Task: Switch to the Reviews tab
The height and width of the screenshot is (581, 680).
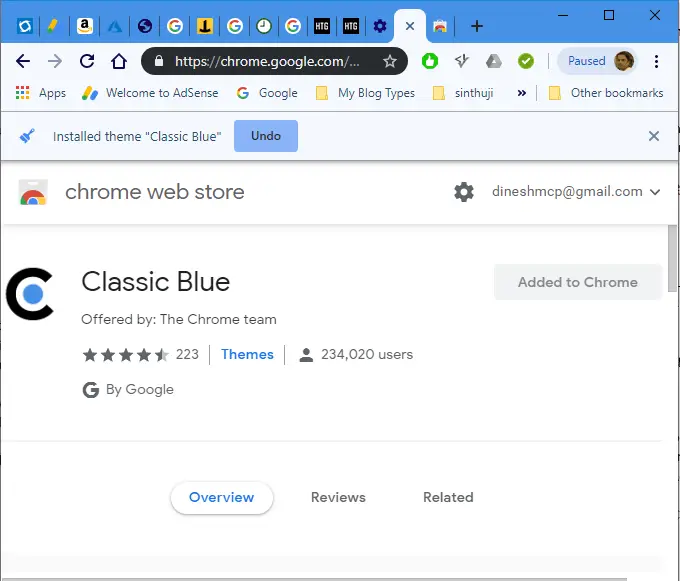Action: coord(338,497)
